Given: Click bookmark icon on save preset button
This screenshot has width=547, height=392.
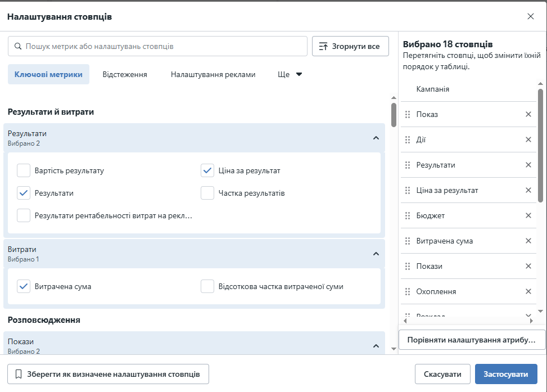Looking at the screenshot, I should [19, 374].
